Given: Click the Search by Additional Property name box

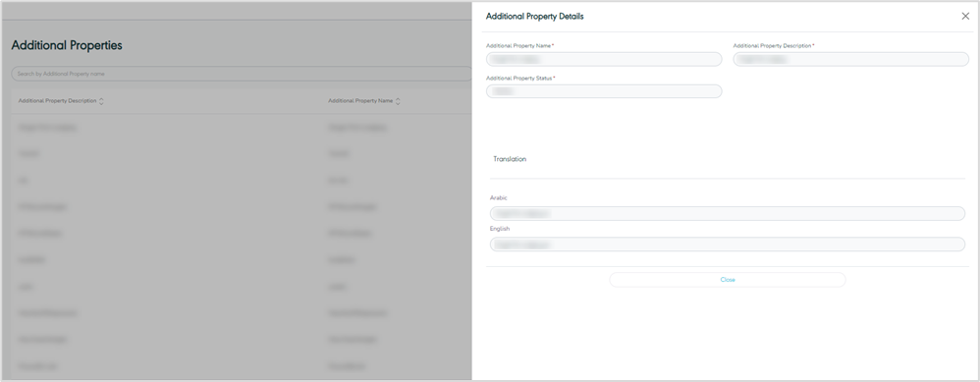Looking at the screenshot, I should coord(243,74).
